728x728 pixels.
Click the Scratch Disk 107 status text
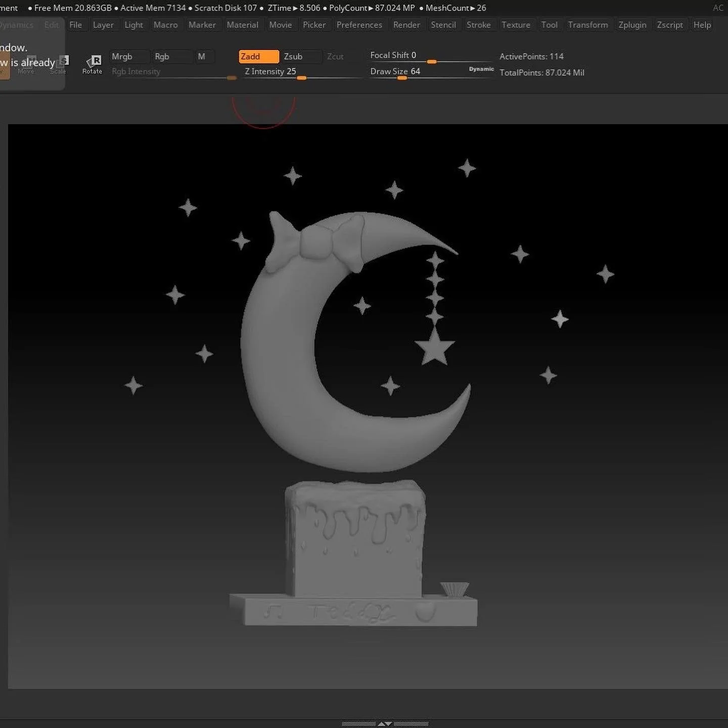click(225, 8)
